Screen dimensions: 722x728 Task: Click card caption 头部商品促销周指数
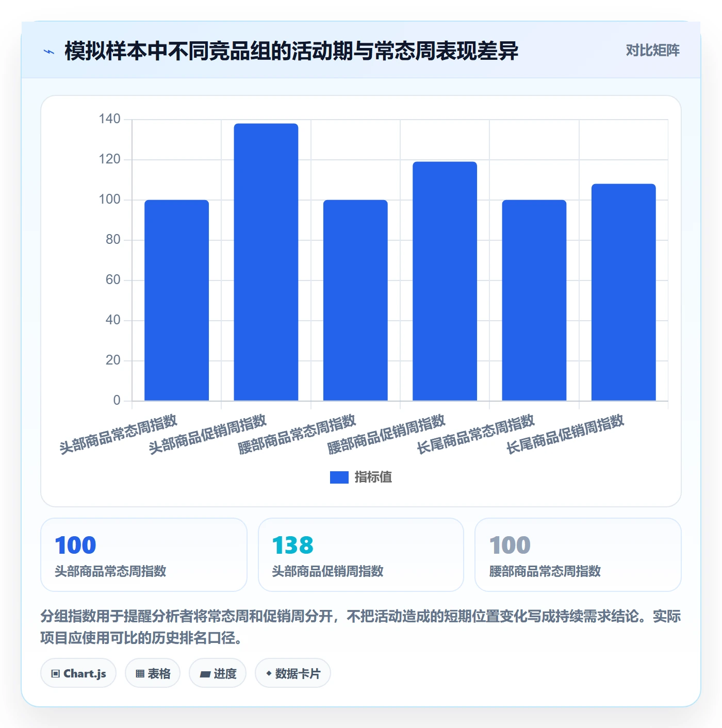tap(327, 571)
